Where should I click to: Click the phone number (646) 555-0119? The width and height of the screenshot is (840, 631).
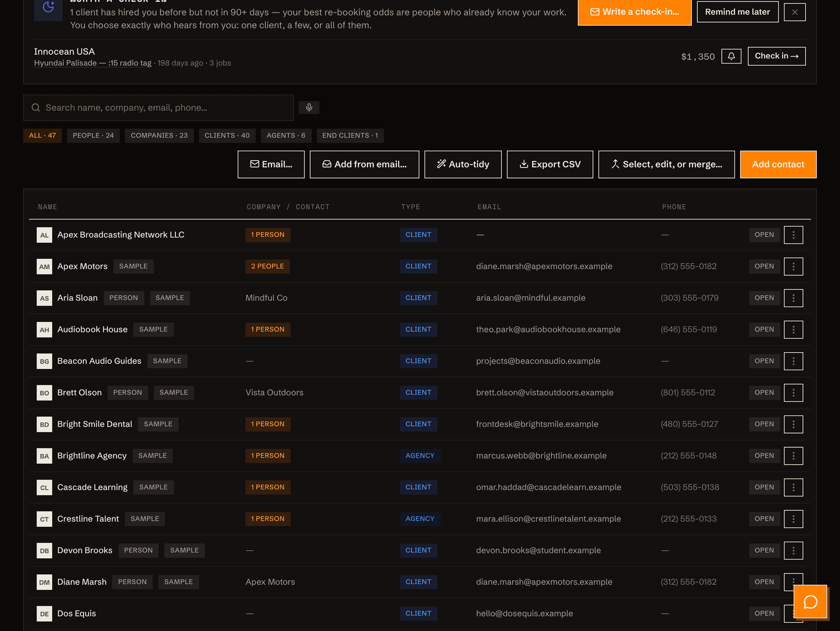(x=689, y=330)
